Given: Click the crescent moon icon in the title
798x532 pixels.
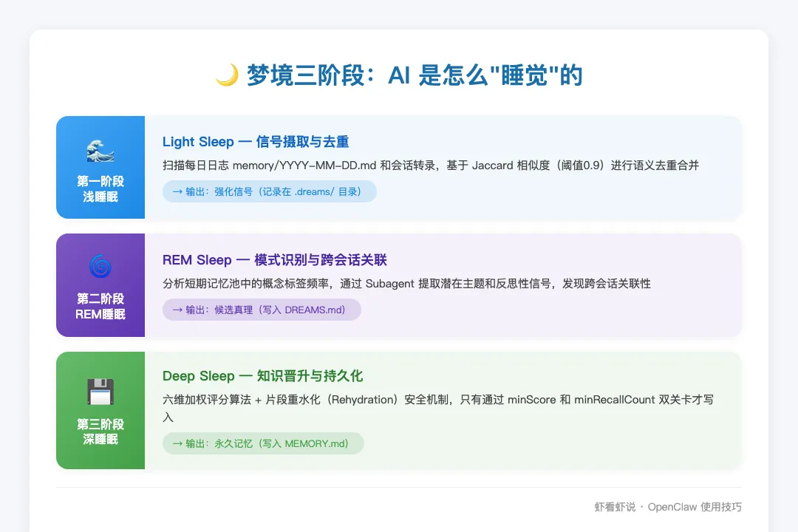Looking at the screenshot, I should pyautogui.click(x=227, y=75).
